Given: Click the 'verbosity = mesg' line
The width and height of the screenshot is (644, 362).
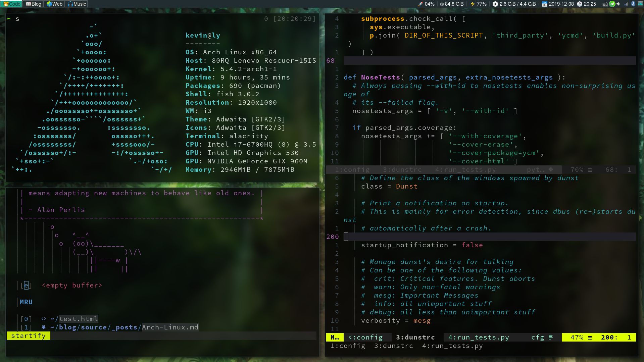Looking at the screenshot, I should click(396, 321).
